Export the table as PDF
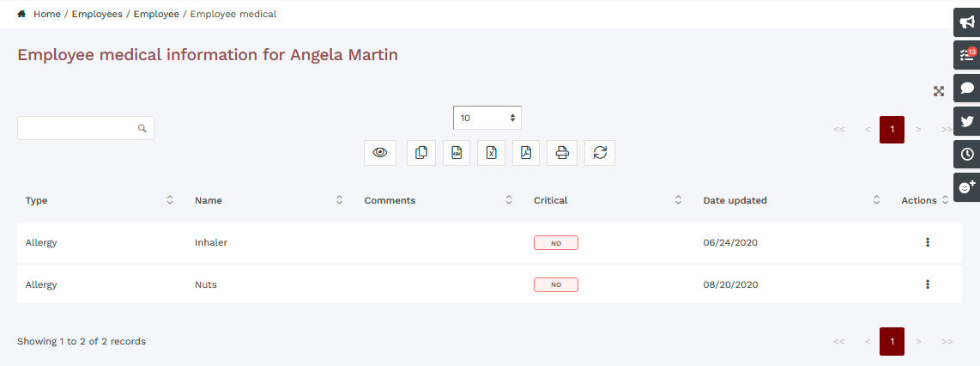Viewport: 980px width, 366px height. point(526,153)
